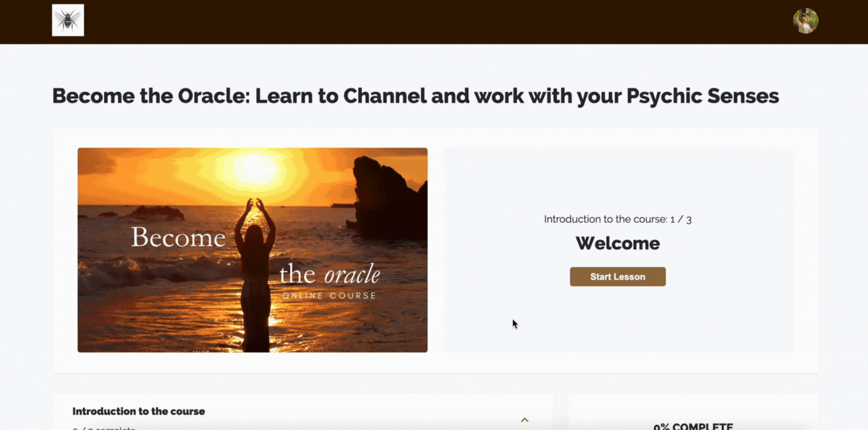Click the fly logo in the header

click(68, 20)
